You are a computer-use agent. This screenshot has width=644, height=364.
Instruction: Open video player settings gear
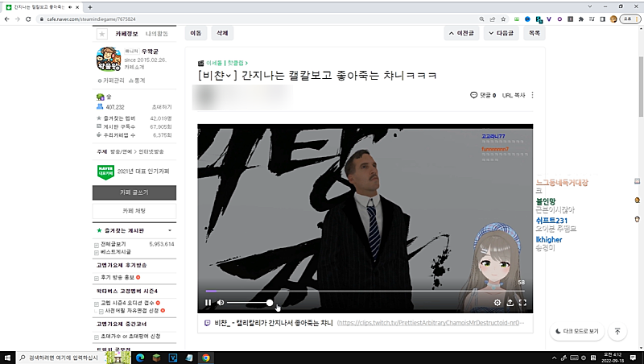497,303
